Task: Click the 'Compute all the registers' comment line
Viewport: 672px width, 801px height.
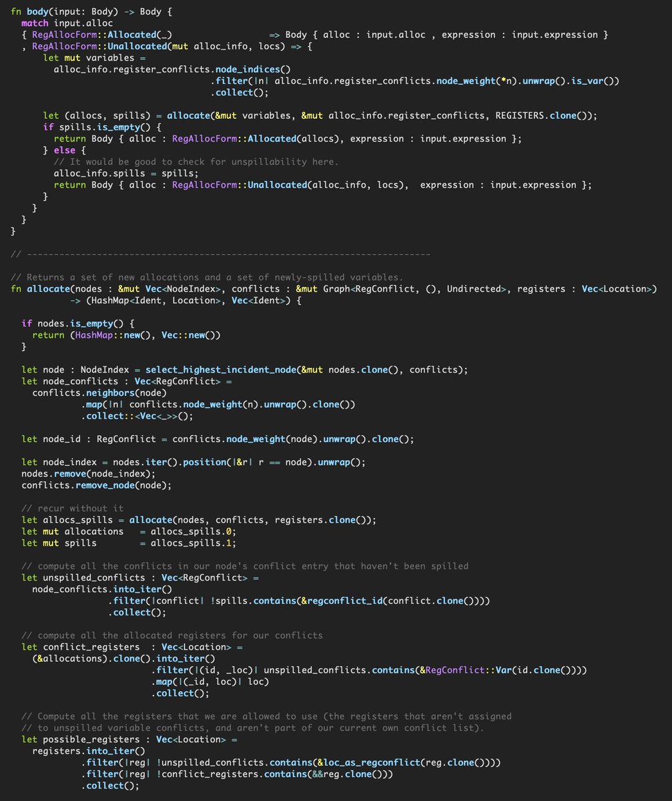Action: (267, 716)
